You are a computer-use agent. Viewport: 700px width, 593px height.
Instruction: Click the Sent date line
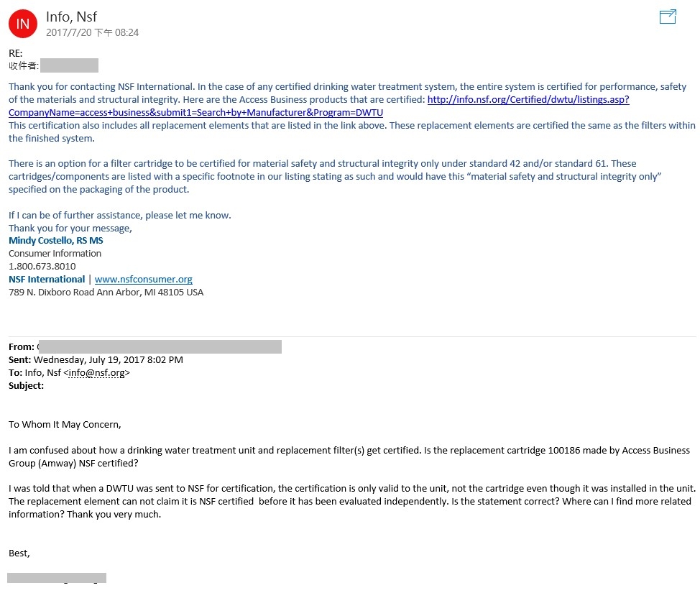[x=96, y=360]
